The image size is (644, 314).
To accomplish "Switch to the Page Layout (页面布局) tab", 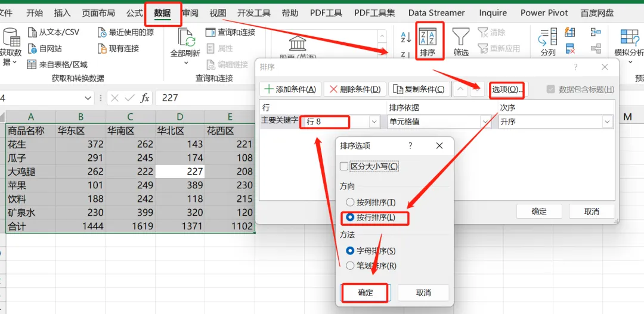I will click(98, 13).
